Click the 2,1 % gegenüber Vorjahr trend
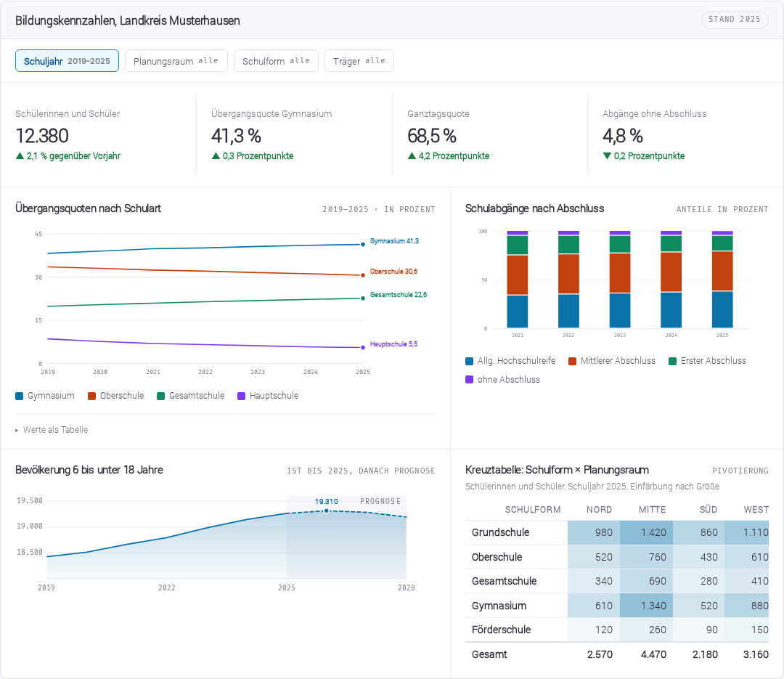The height and width of the screenshot is (679, 784). (68, 155)
